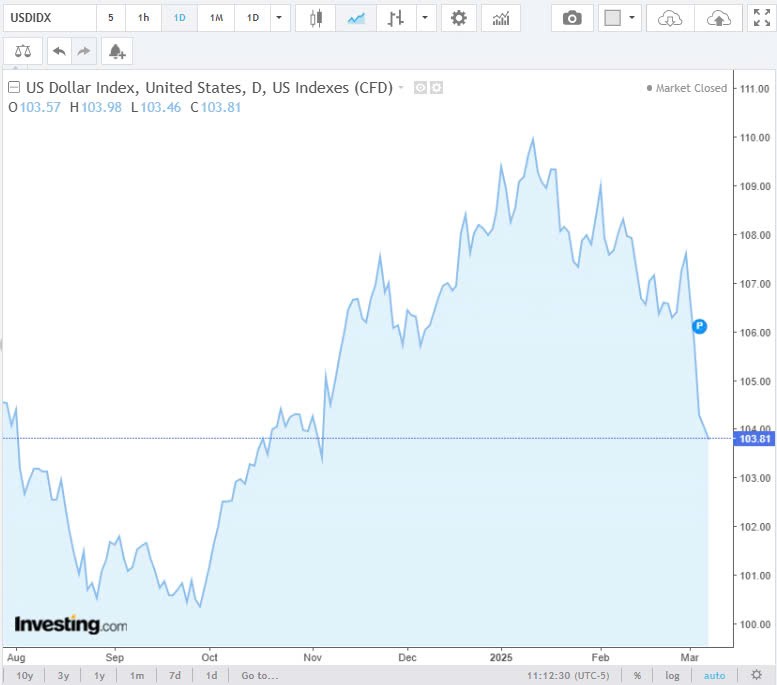Expand dropdown beside US Dollar Index title
This screenshot has height=685, width=777.
(x=401, y=88)
